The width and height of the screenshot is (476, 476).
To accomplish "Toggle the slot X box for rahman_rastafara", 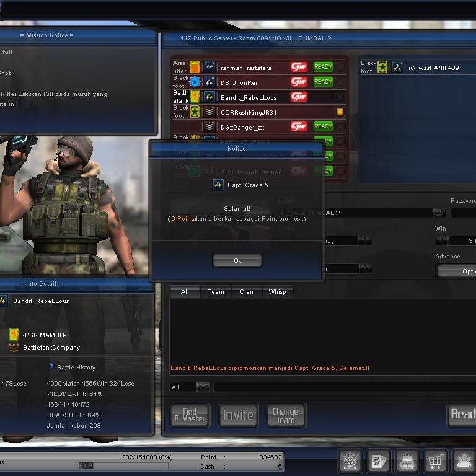I will pyautogui.click(x=340, y=67).
